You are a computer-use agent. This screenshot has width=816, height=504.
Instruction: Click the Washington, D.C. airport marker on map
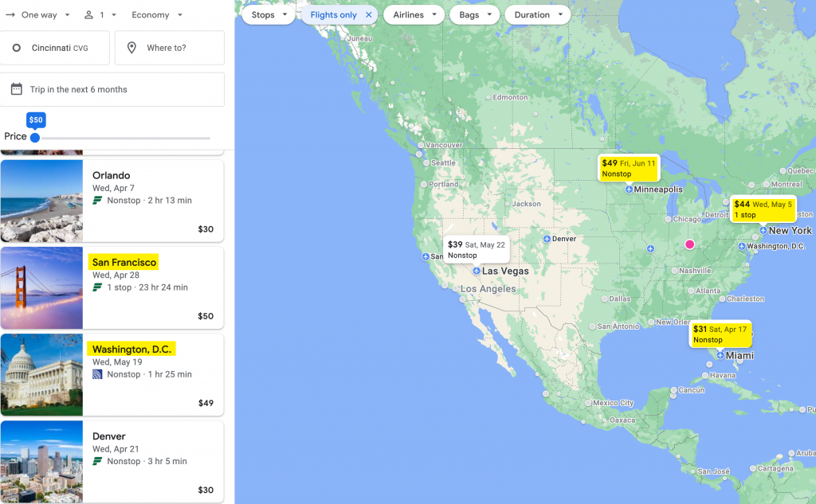coord(742,246)
